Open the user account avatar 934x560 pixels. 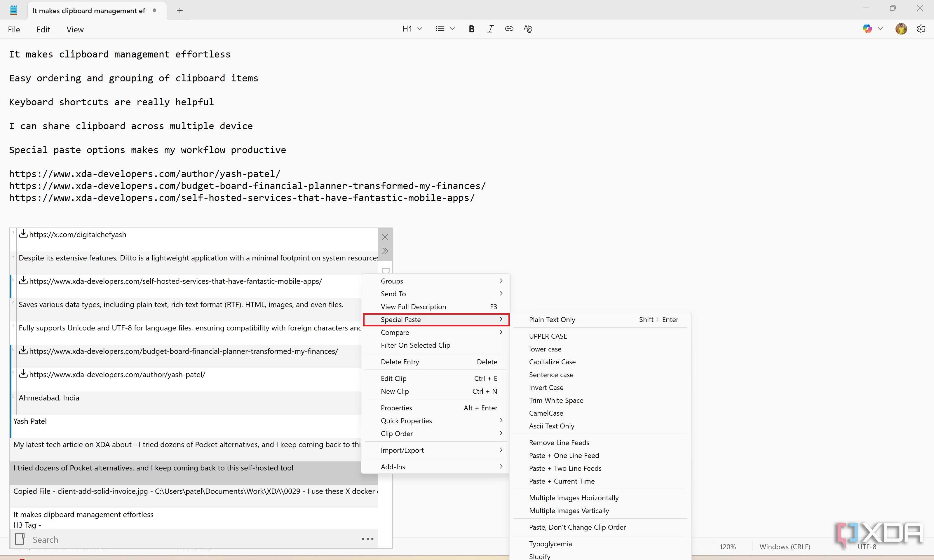[901, 29]
